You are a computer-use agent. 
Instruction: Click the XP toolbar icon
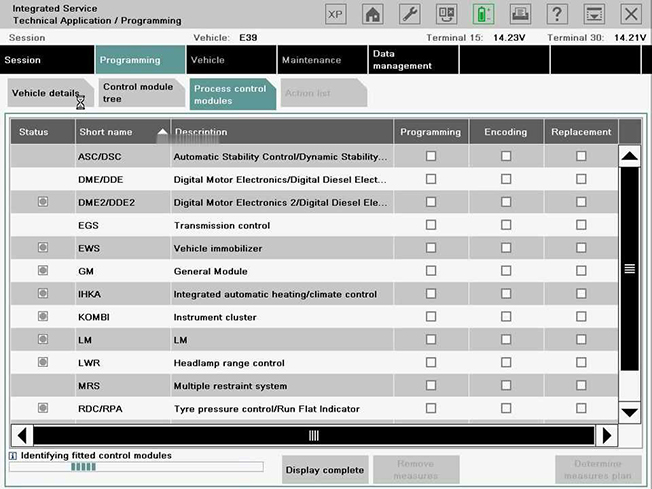click(x=336, y=15)
